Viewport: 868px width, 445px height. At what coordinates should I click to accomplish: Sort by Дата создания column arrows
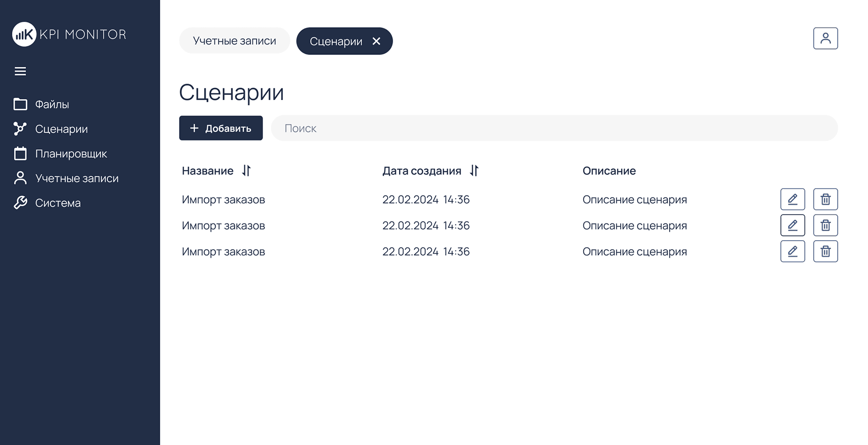474,171
